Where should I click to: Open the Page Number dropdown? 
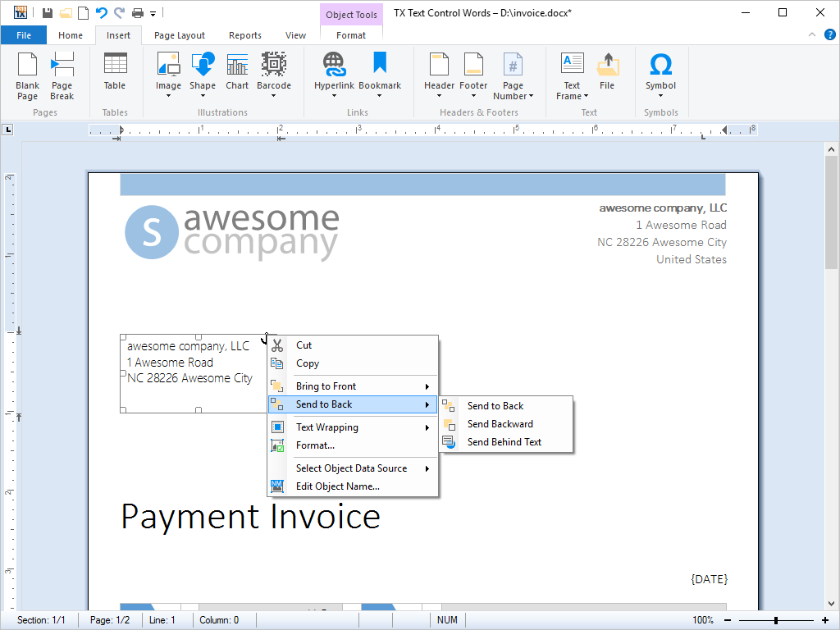(531, 96)
